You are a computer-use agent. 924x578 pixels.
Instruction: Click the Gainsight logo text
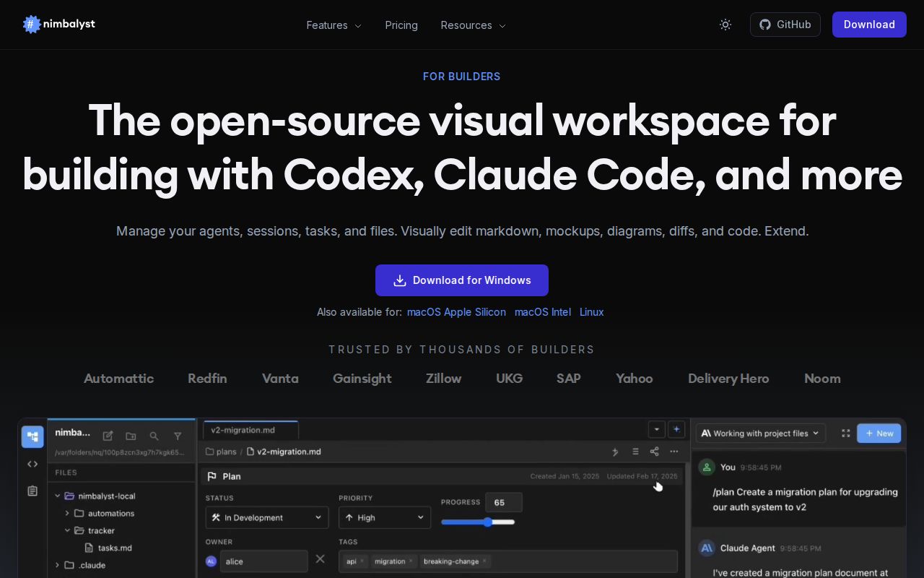[x=362, y=379]
